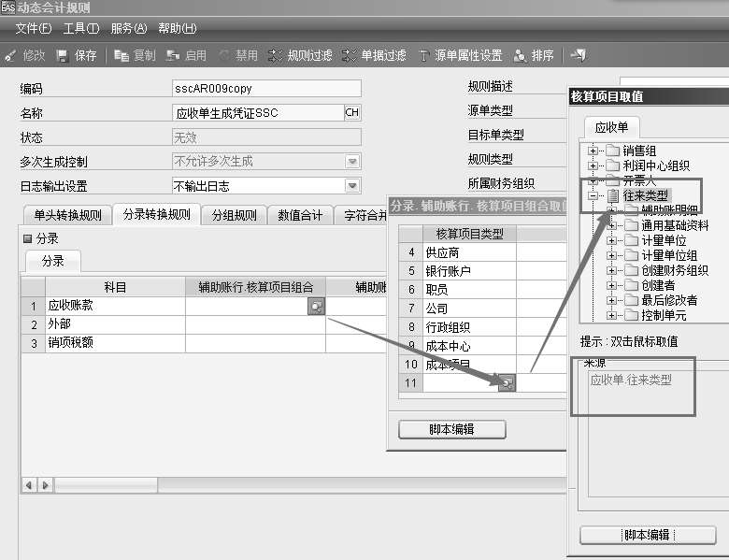Click 辅助账行.核算项目组合 column header
729x560 pixels.
(x=256, y=287)
